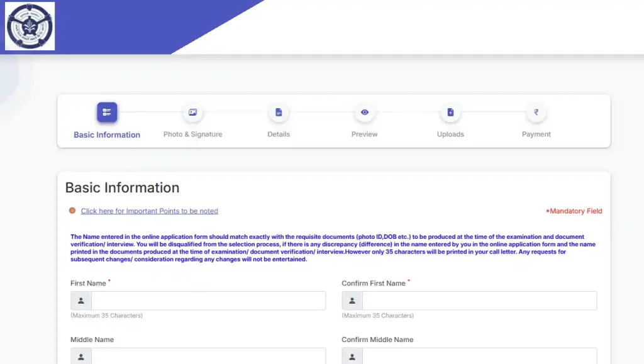Focus the First Name input field
Viewport: 644px width, 364px height.
208,301
